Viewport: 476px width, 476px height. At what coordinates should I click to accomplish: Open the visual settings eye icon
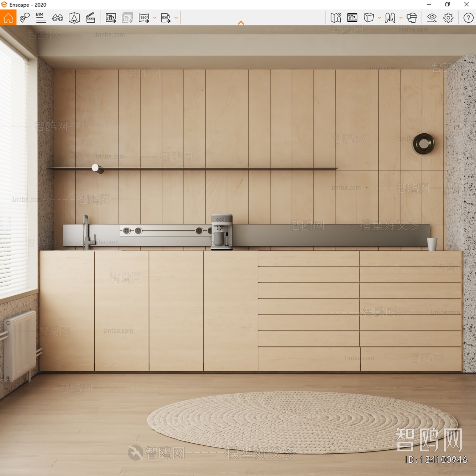(x=432, y=18)
